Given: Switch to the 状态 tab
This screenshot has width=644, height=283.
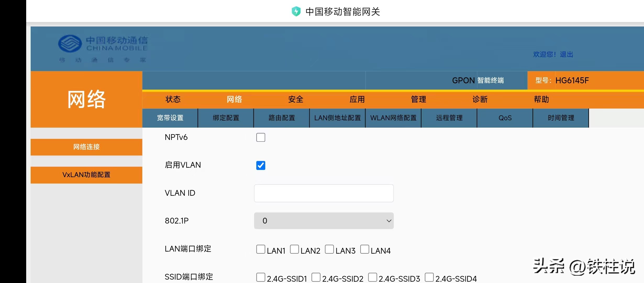Looking at the screenshot, I should [173, 100].
